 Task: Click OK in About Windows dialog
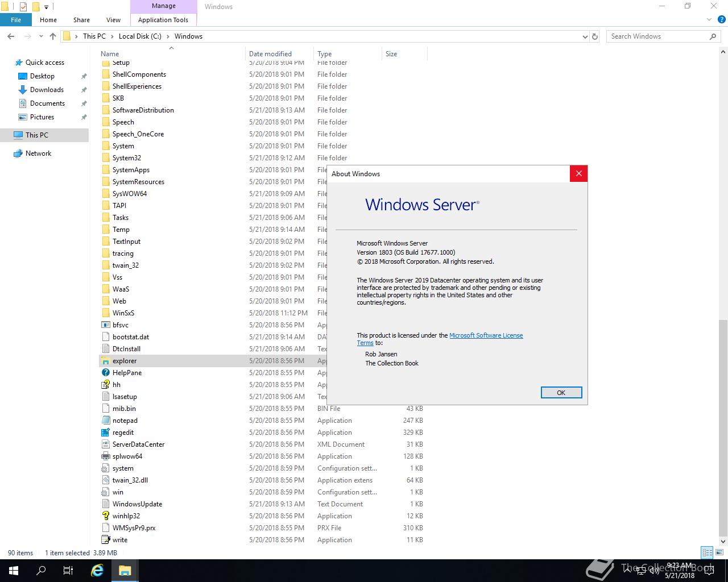tap(561, 393)
